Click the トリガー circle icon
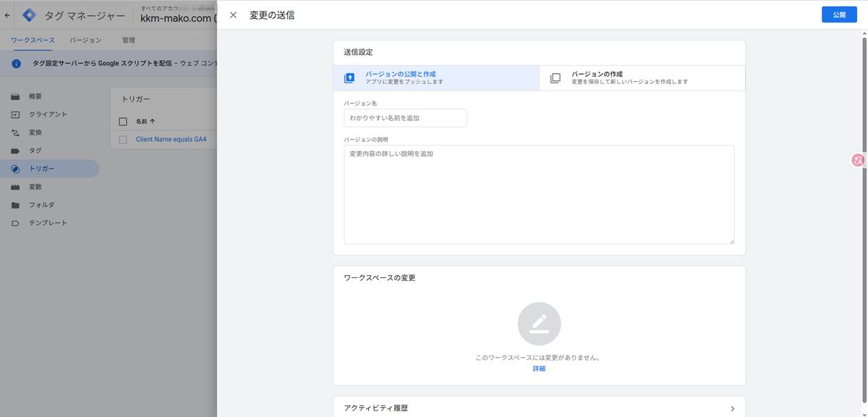The height and width of the screenshot is (417, 868). tap(15, 169)
